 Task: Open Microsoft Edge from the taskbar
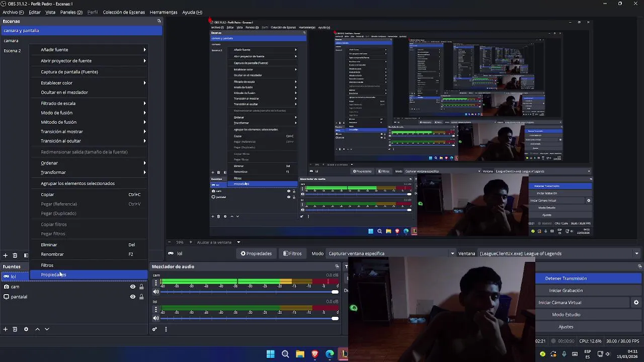[330, 354]
